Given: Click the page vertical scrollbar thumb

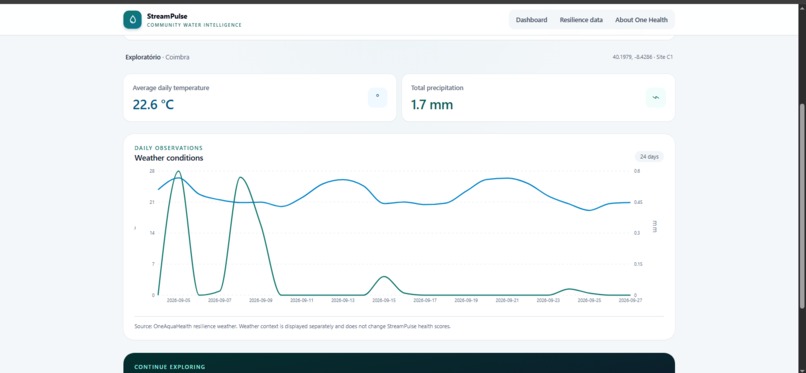Looking at the screenshot, I should pos(802,206).
